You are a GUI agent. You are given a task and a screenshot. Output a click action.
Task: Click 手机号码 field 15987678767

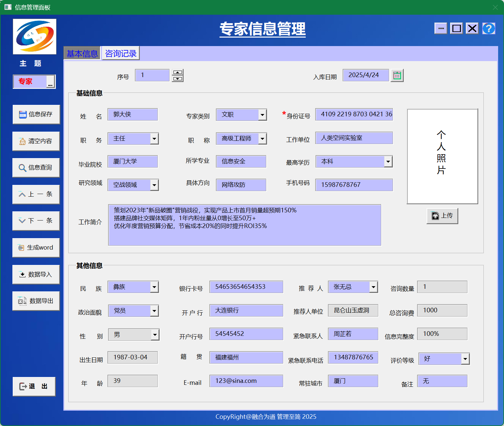coord(354,185)
